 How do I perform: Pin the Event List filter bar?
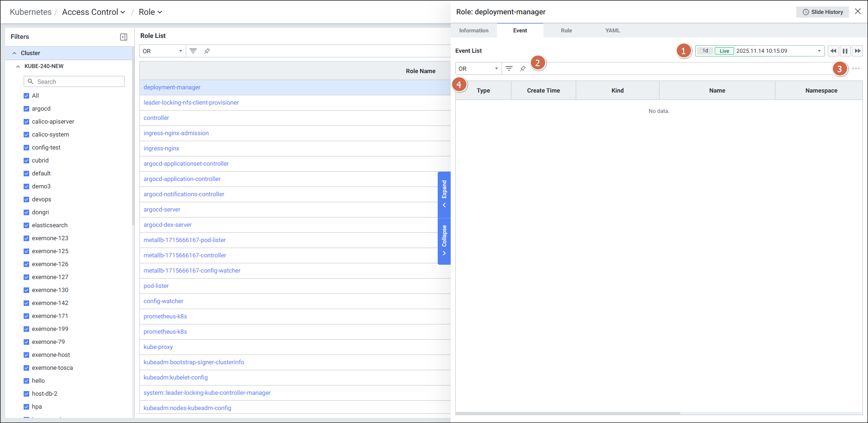click(x=523, y=68)
